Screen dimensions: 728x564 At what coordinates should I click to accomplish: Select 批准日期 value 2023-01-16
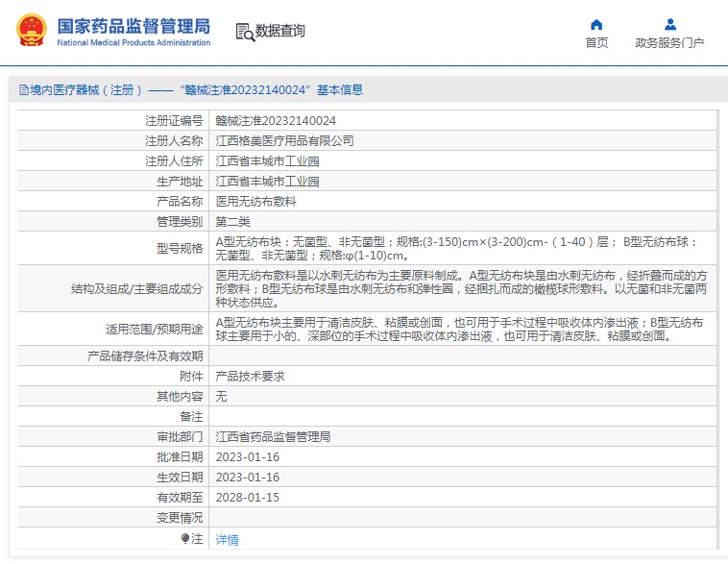[x=248, y=457]
